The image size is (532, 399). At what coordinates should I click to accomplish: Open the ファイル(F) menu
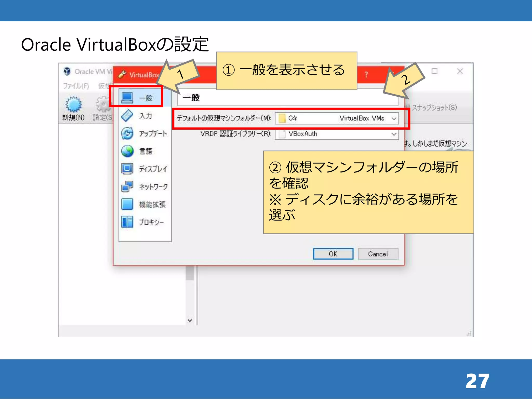pyautogui.click(x=76, y=86)
